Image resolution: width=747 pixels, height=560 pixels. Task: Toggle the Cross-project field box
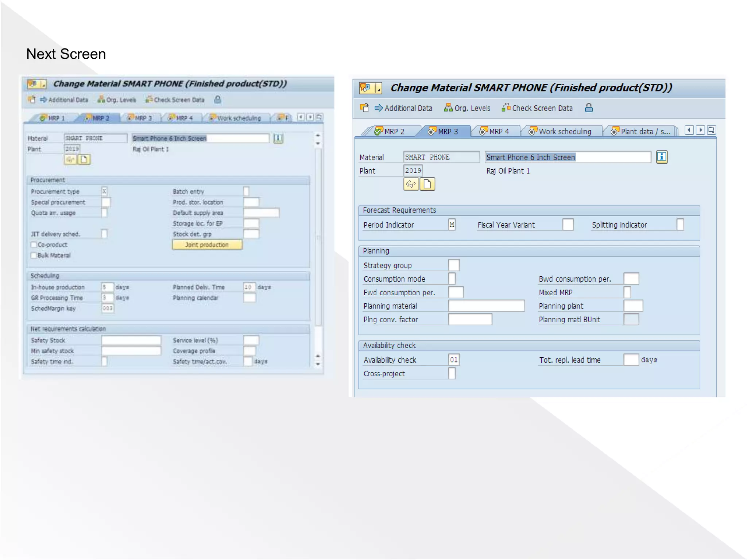point(452,373)
